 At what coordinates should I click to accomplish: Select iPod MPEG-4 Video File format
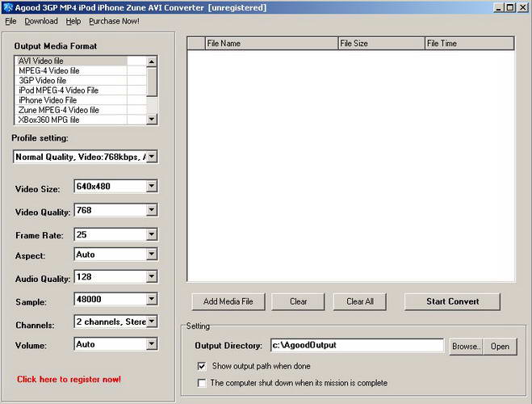(x=71, y=90)
